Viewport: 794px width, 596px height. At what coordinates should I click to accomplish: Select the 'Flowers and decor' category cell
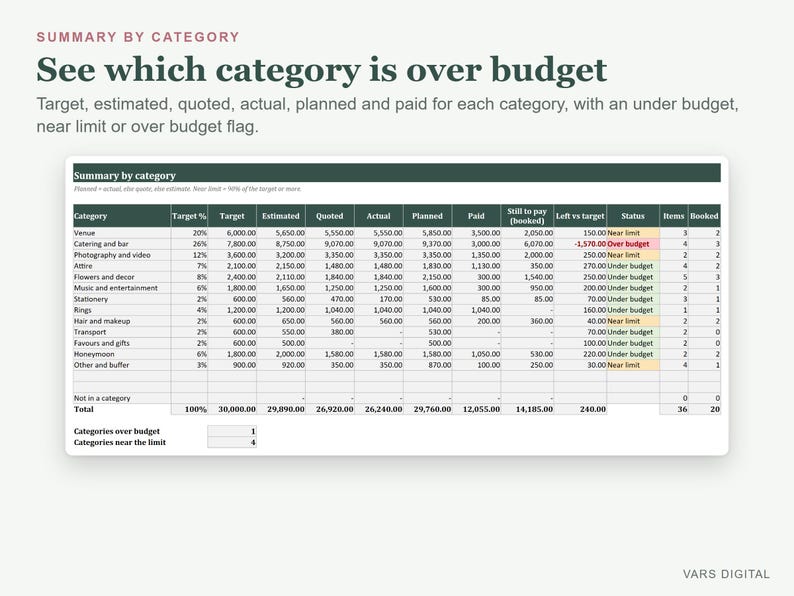122,277
